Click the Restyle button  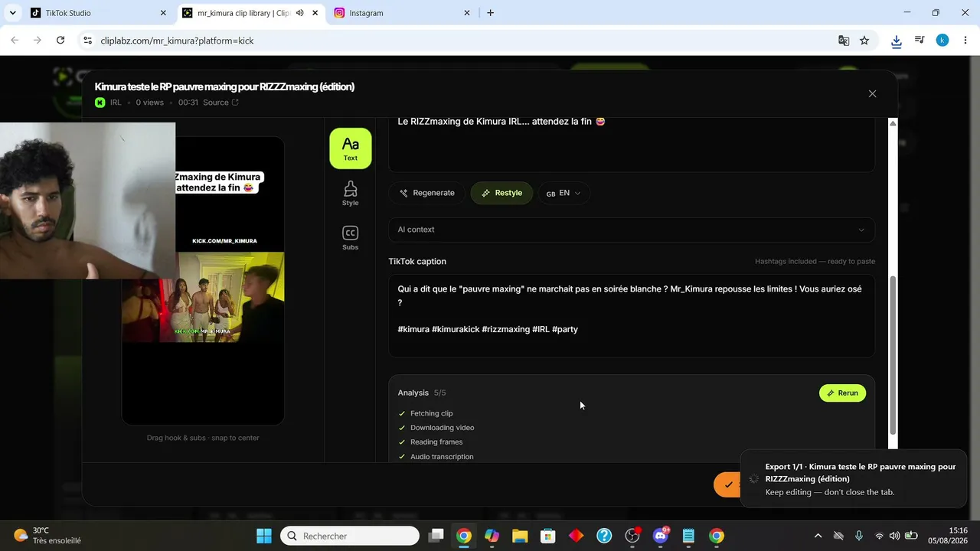point(501,193)
